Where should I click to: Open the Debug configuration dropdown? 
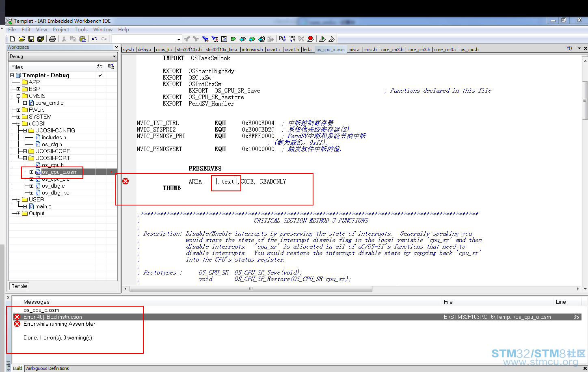[x=114, y=56]
